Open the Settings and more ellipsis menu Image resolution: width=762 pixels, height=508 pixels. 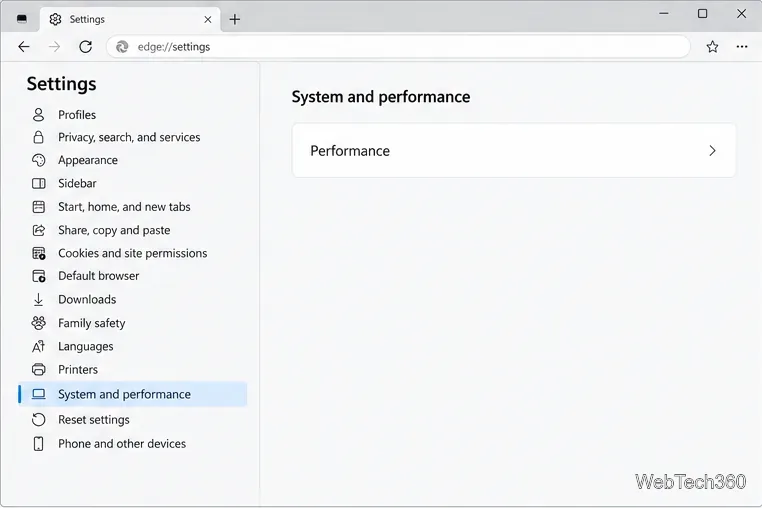pyautogui.click(x=742, y=47)
